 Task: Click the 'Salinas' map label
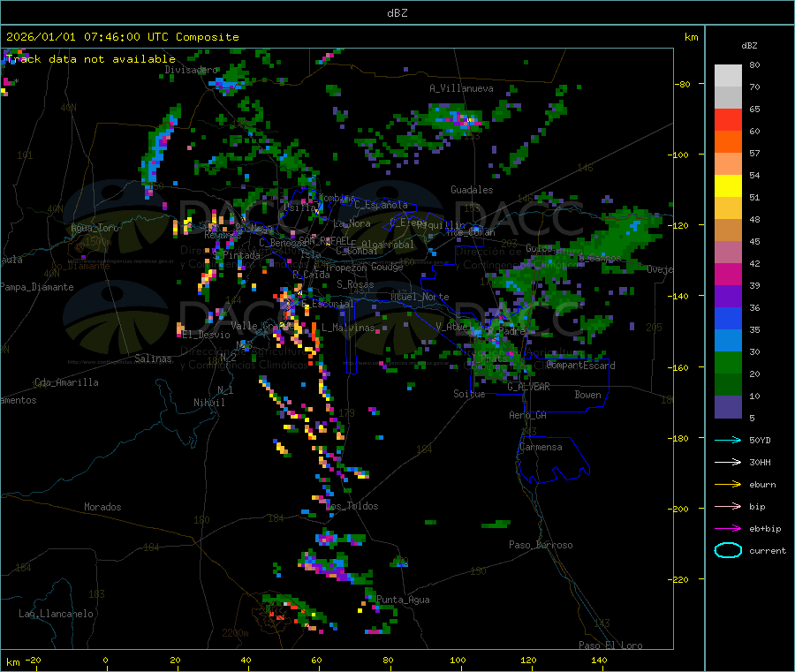point(153,359)
